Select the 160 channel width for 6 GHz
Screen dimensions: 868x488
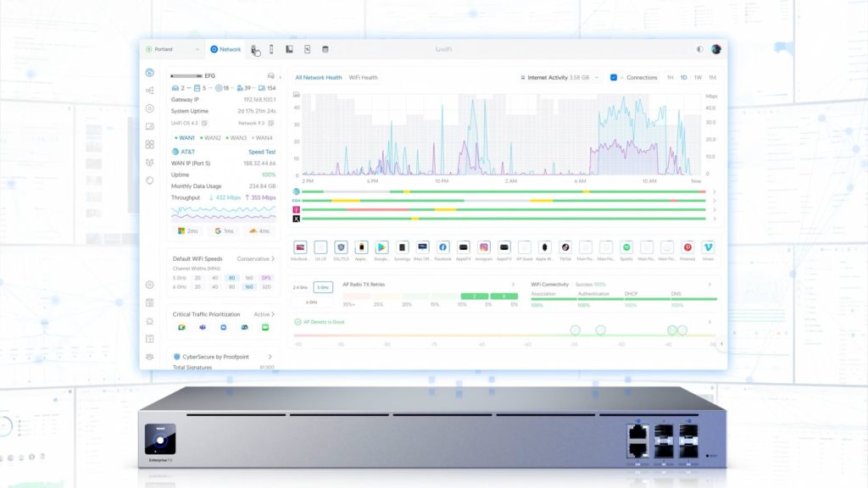click(x=248, y=287)
